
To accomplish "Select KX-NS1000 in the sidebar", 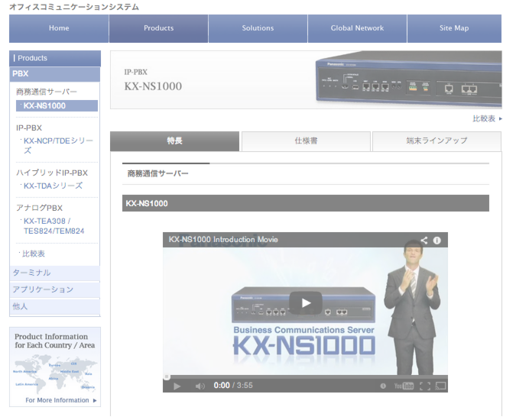I will (x=57, y=106).
